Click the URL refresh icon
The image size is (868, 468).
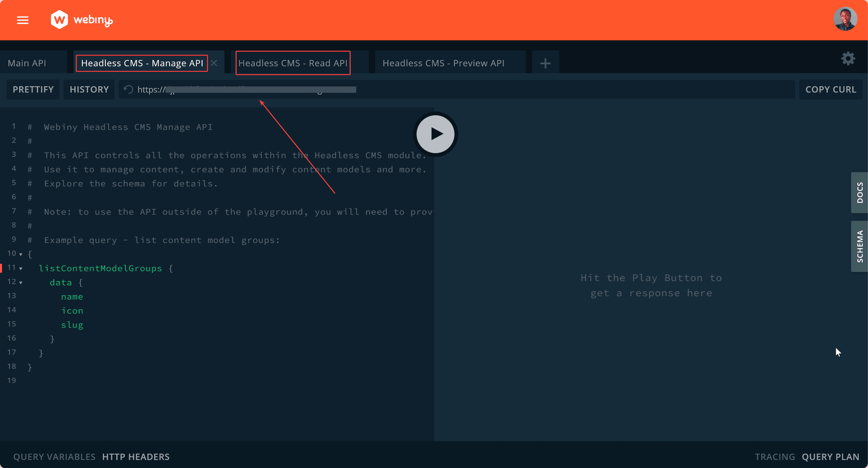(128, 89)
